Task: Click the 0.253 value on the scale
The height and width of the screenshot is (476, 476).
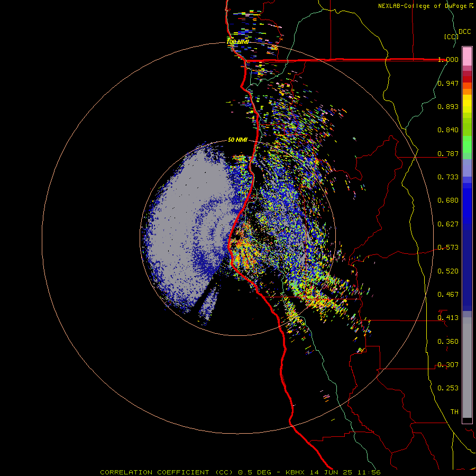Action: click(448, 388)
